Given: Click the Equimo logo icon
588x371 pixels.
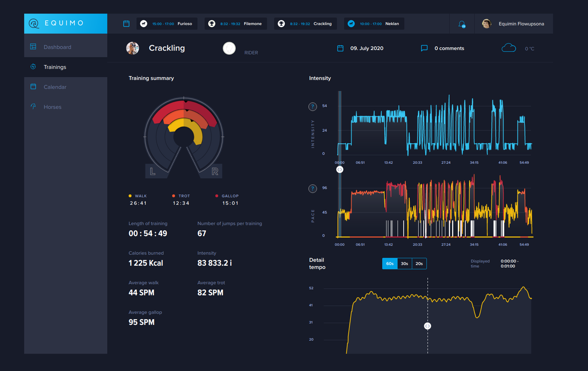Looking at the screenshot, I should pos(34,23).
